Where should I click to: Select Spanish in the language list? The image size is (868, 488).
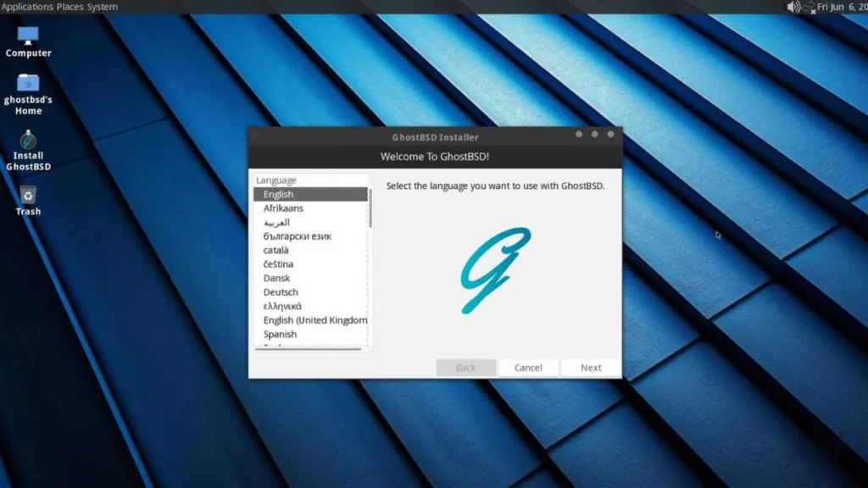point(310,334)
